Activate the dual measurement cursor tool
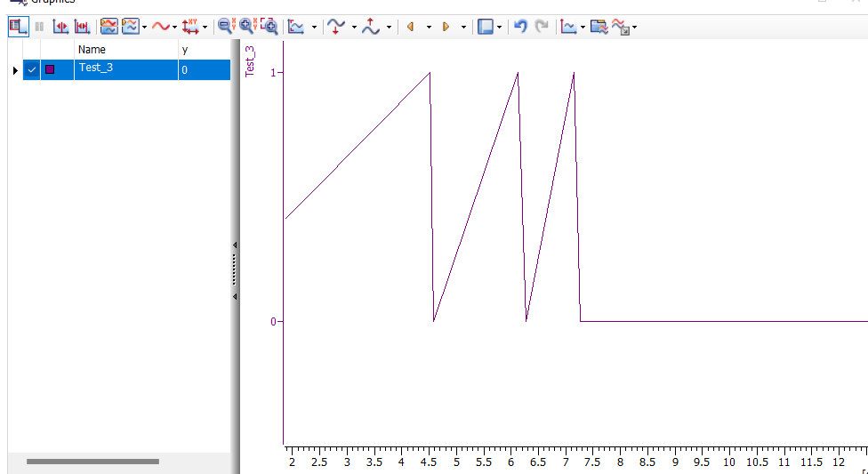The image size is (868, 474). (82, 27)
